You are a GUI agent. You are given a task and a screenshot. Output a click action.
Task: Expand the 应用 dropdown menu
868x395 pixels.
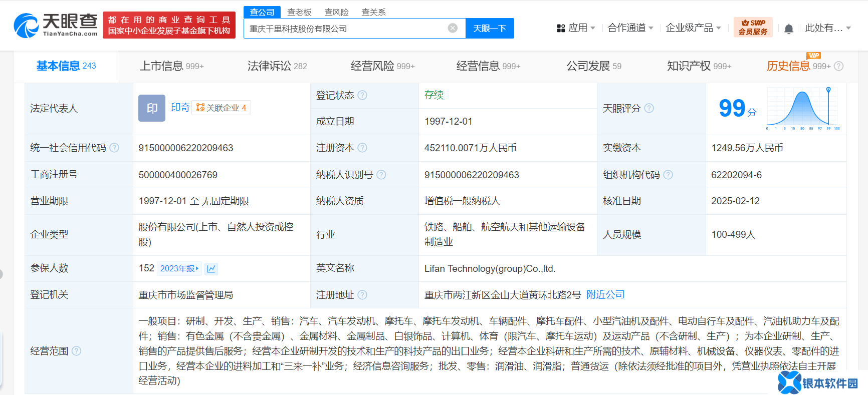click(x=576, y=28)
